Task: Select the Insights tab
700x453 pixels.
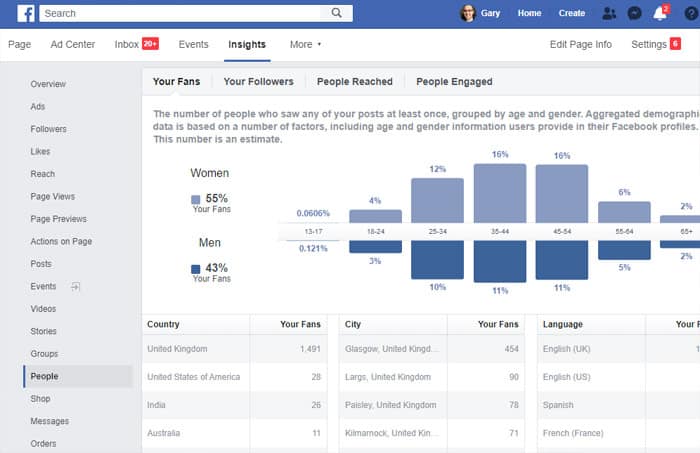Action: (247, 44)
